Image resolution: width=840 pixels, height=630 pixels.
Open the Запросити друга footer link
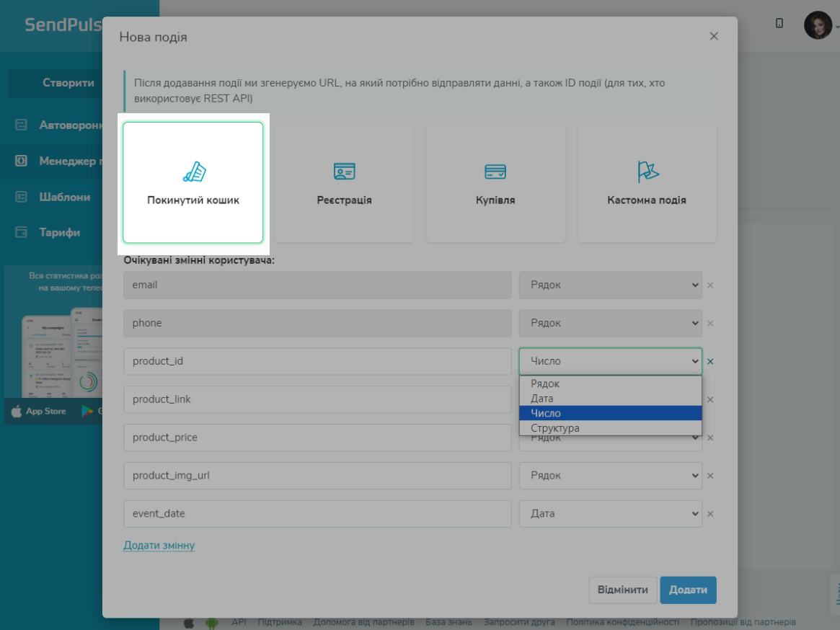pos(519,622)
